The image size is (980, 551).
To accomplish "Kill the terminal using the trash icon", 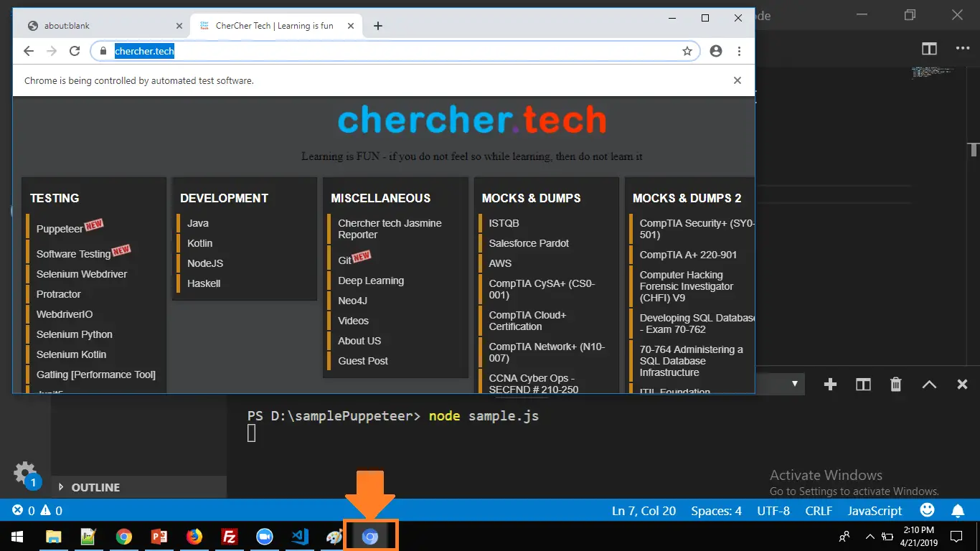I will [895, 384].
